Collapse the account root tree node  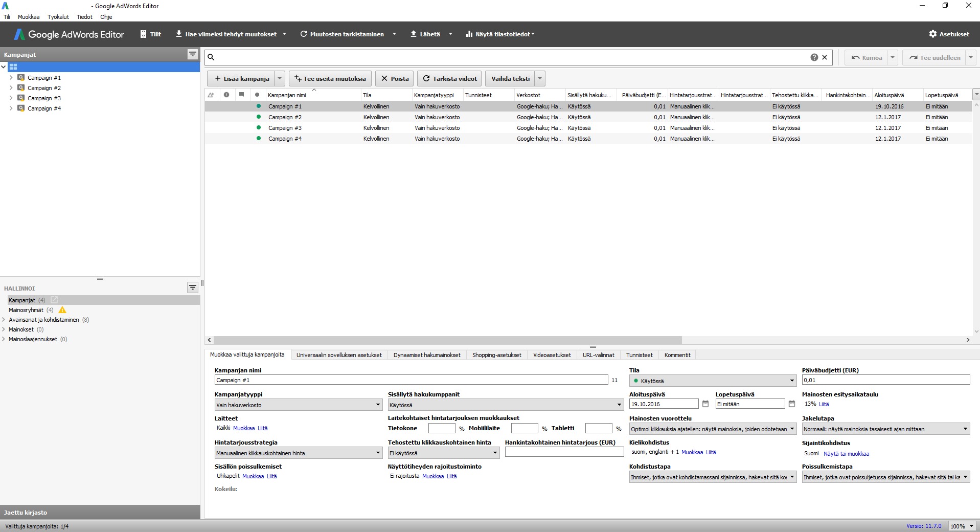(4, 67)
